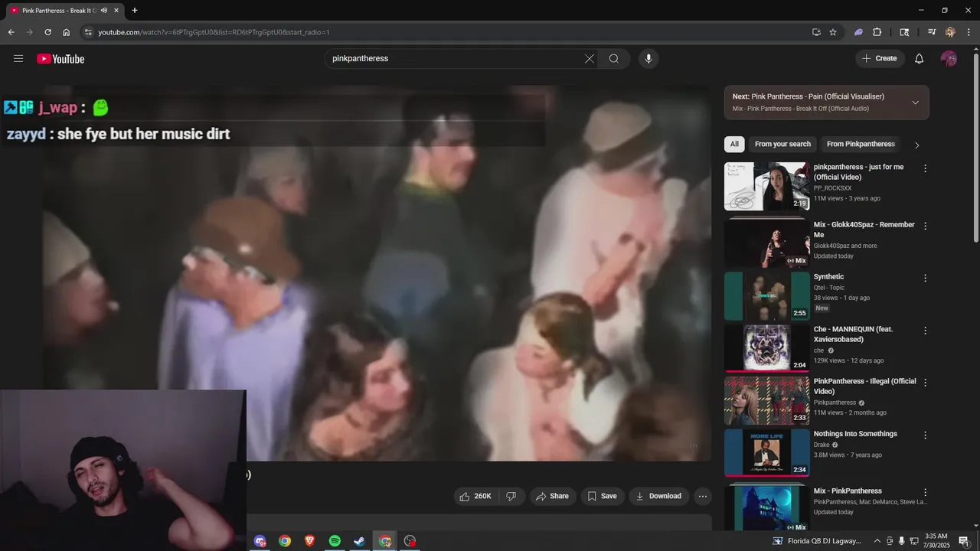Open Florida QB DJ Lagway news widget
Image resolution: width=980 pixels, height=551 pixels.
[816, 541]
